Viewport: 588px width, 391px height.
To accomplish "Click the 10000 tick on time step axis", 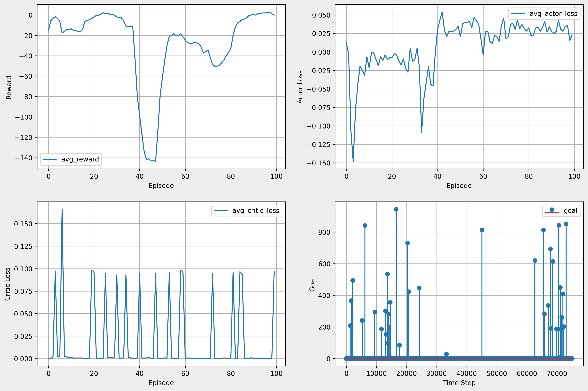I will point(376,373).
